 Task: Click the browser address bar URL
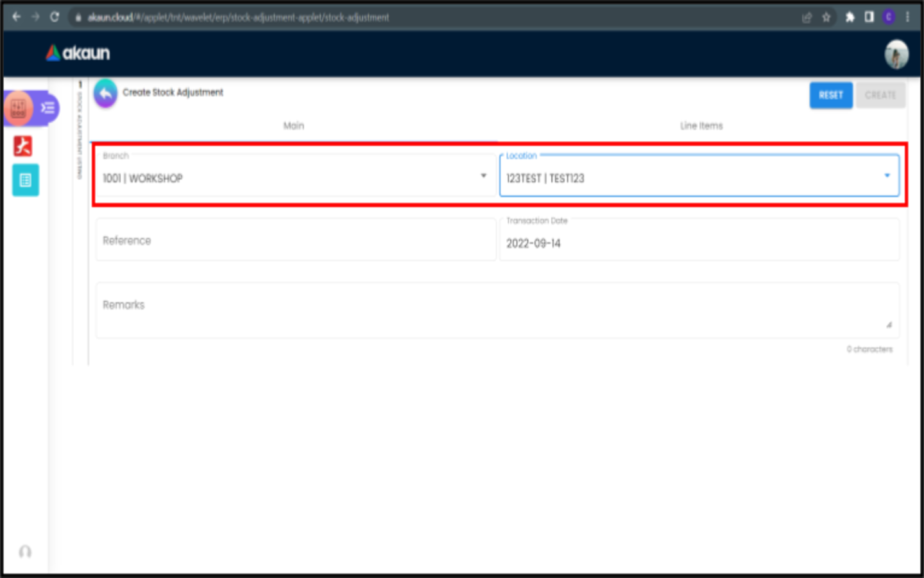(x=239, y=17)
